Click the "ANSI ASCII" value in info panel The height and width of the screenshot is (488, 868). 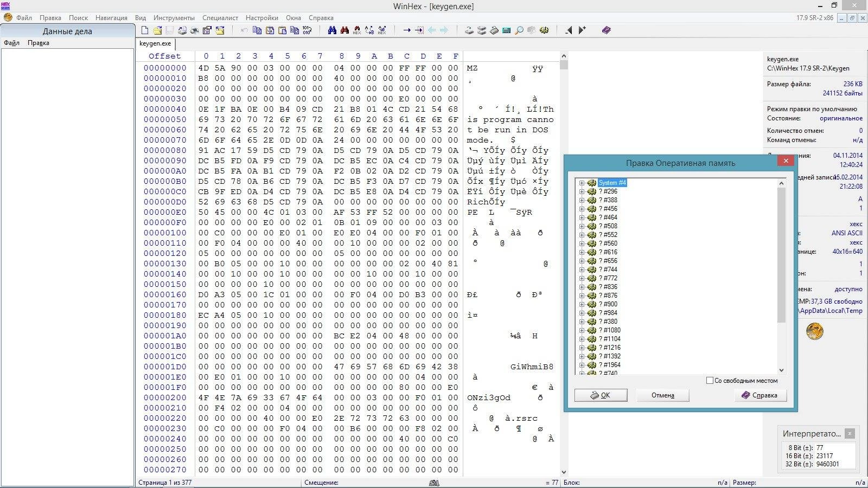click(847, 233)
